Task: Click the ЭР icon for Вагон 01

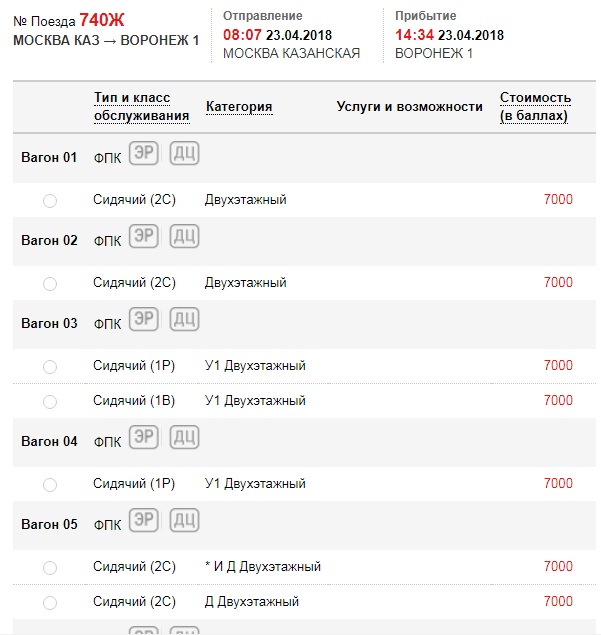Action: pyautogui.click(x=145, y=154)
